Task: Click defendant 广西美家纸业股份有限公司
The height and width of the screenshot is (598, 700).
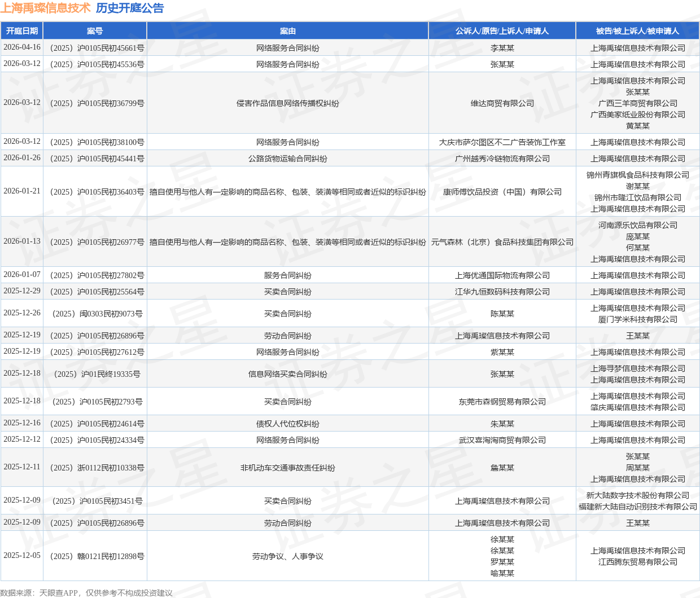Action: click(638, 115)
